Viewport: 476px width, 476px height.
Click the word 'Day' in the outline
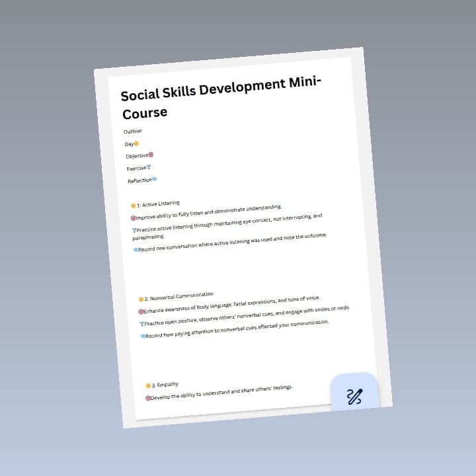tap(130, 144)
